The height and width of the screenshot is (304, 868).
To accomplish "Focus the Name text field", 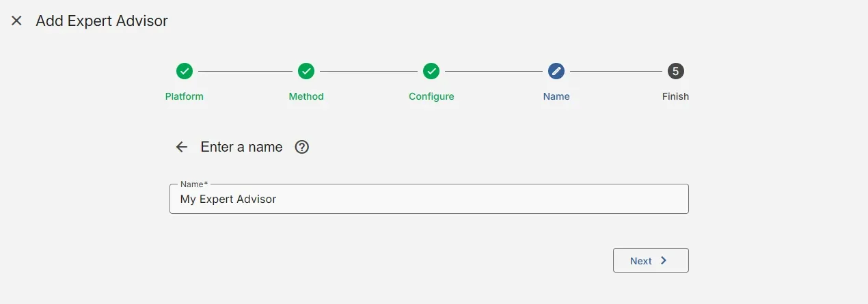I will 429,199.
